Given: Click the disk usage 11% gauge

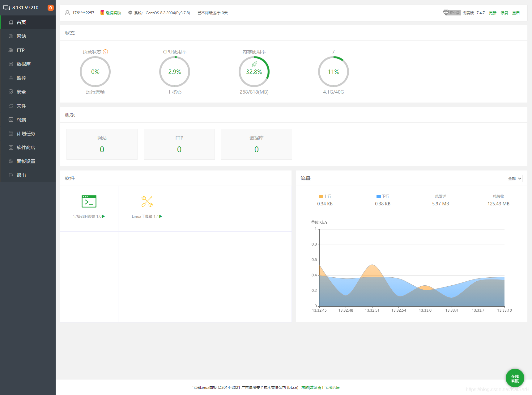Looking at the screenshot, I should pos(334,72).
